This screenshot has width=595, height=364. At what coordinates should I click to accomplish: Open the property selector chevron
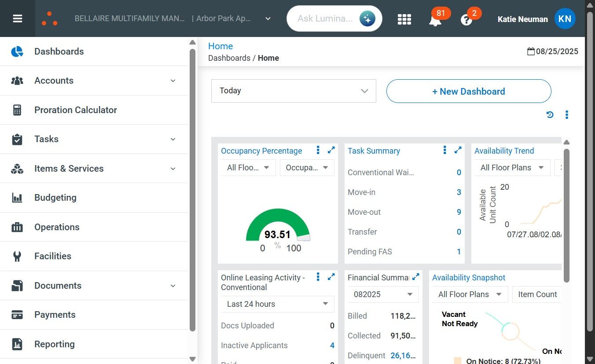(268, 18)
